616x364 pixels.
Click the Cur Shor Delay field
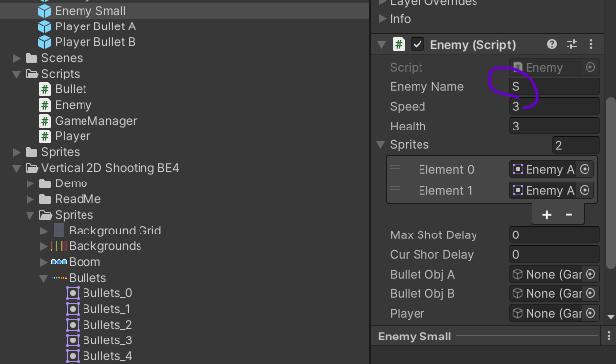point(554,254)
